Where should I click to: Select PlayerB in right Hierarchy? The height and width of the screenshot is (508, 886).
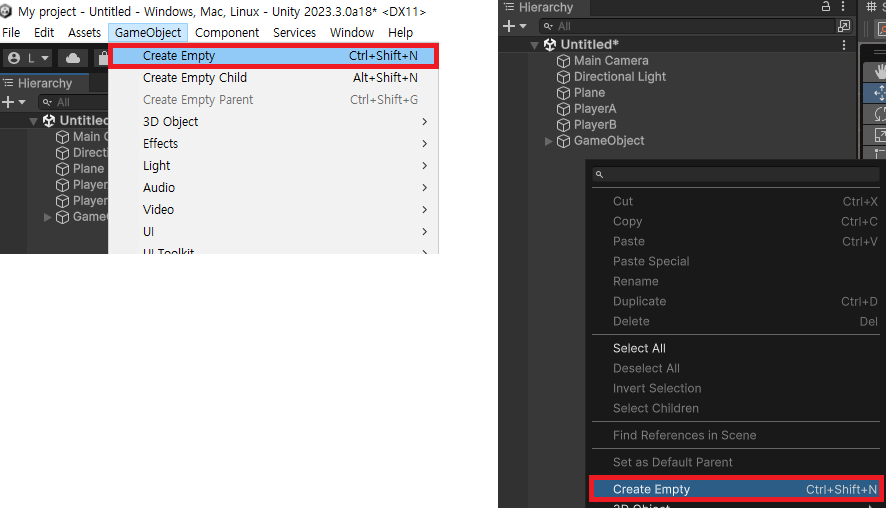coord(595,125)
